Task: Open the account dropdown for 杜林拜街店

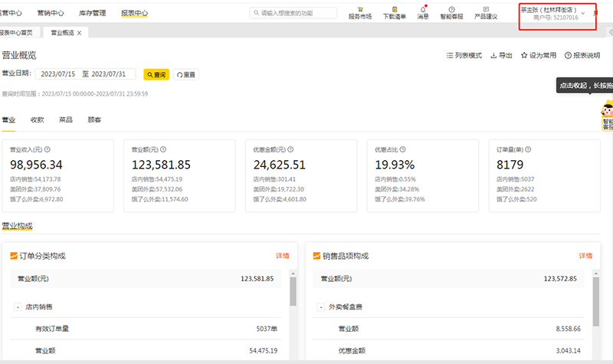Action: click(x=583, y=14)
